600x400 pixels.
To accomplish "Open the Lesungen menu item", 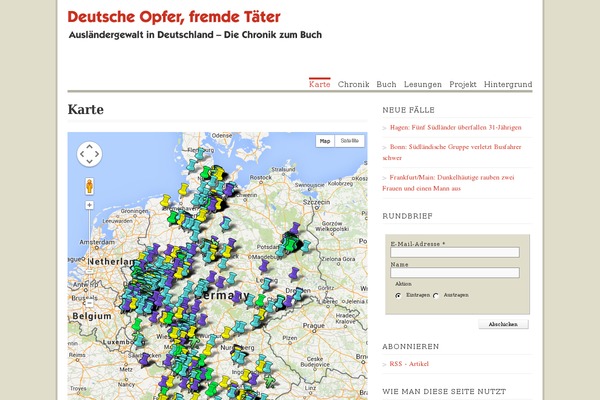I will click(423, 85).
